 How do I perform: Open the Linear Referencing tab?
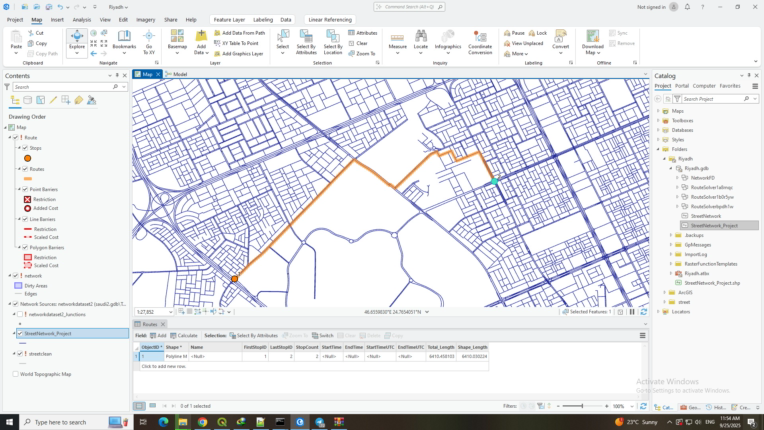[x=330, y=19]
